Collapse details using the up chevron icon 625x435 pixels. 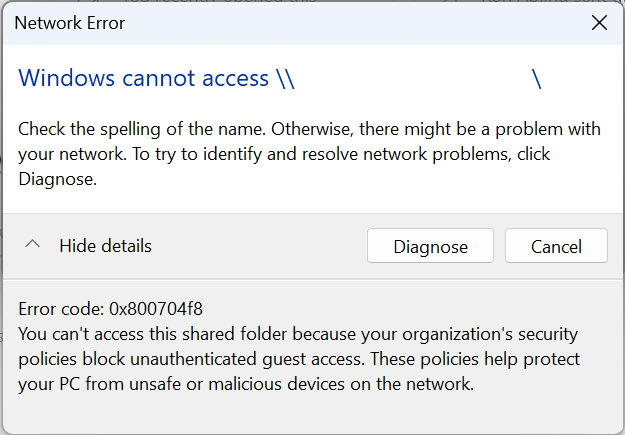pyautogui.click(x=33, y=245)
